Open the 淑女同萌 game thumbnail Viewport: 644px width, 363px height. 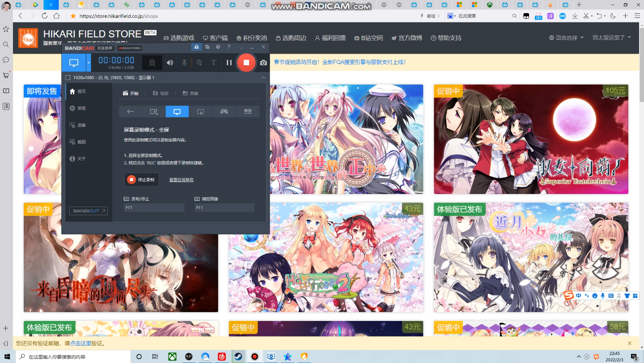point(531,139)
